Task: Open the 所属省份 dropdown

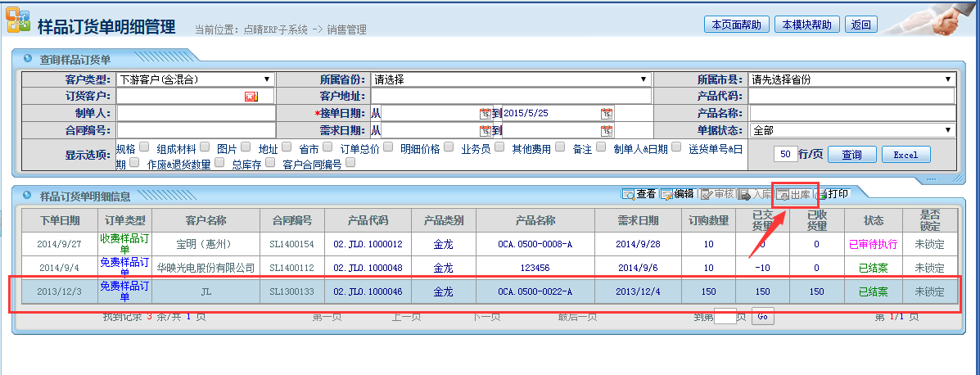Action: [644, 79]
